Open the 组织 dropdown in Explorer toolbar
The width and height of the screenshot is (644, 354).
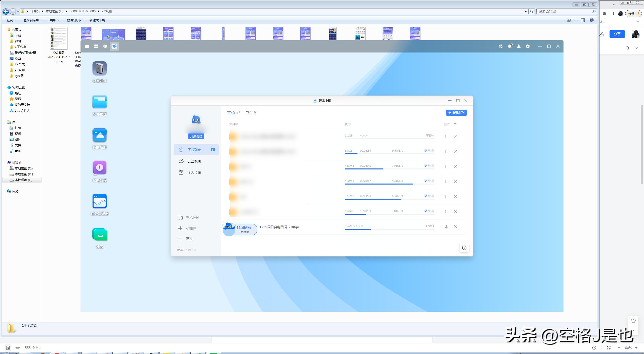point(11,20)
